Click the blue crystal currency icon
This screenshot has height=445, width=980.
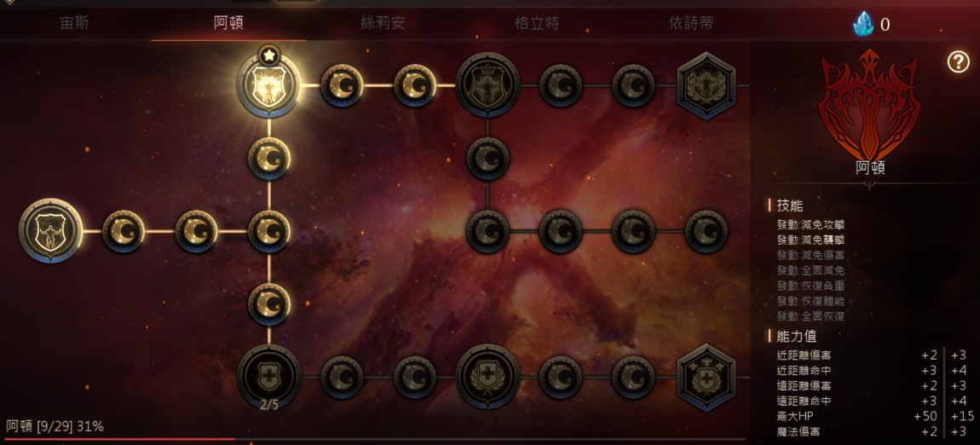[864, 25]
